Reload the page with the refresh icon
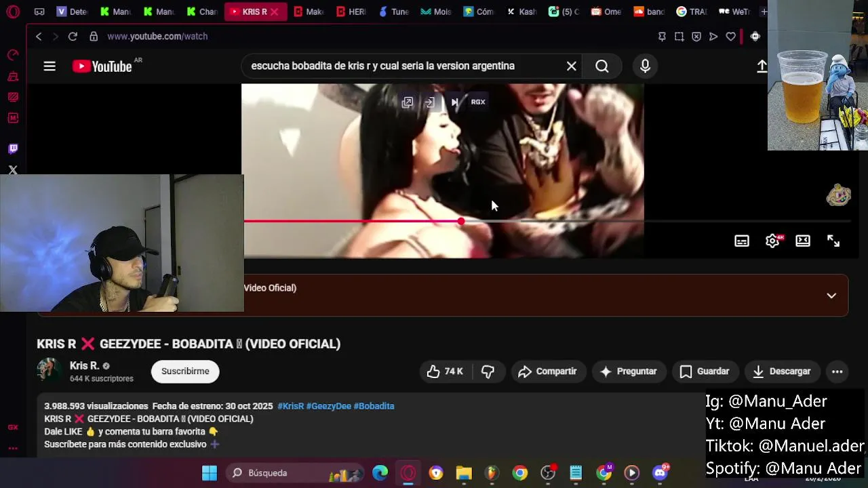 pos(73,37)
